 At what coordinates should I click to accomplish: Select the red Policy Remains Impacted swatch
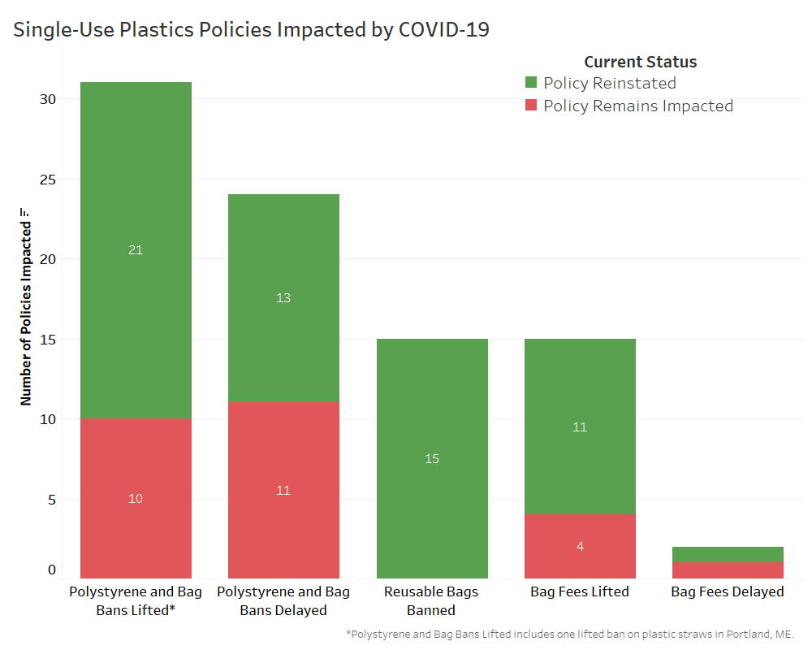point(531,106)
